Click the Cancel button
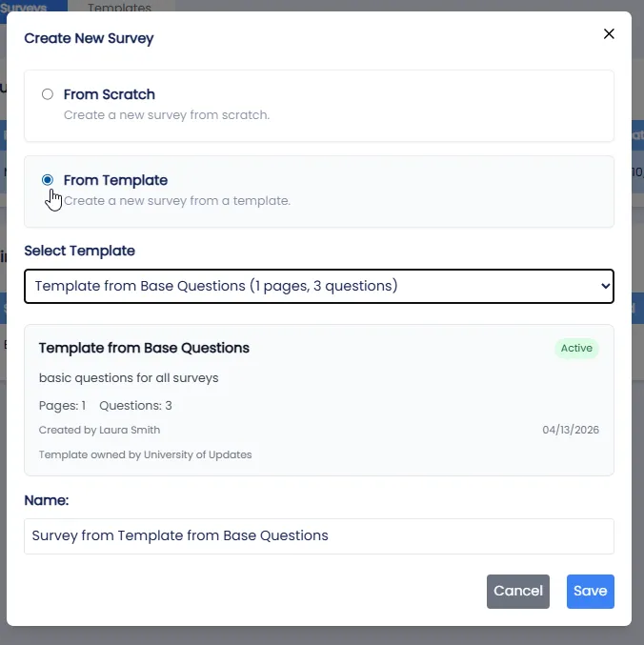 [517, 591]
